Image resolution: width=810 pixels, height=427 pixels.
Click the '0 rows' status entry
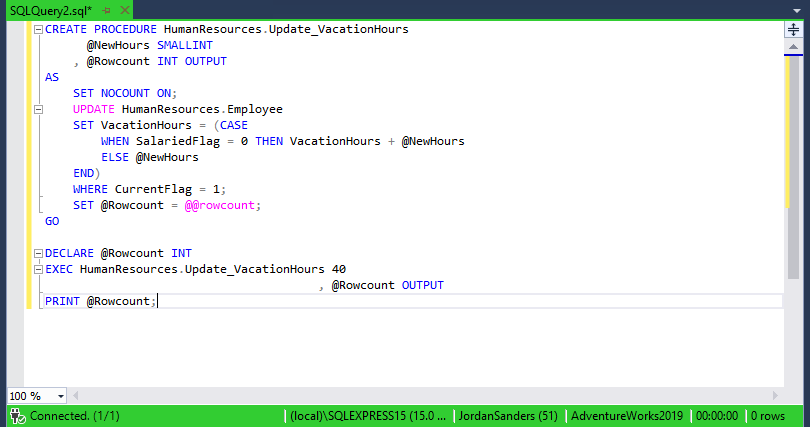(768, 416)
